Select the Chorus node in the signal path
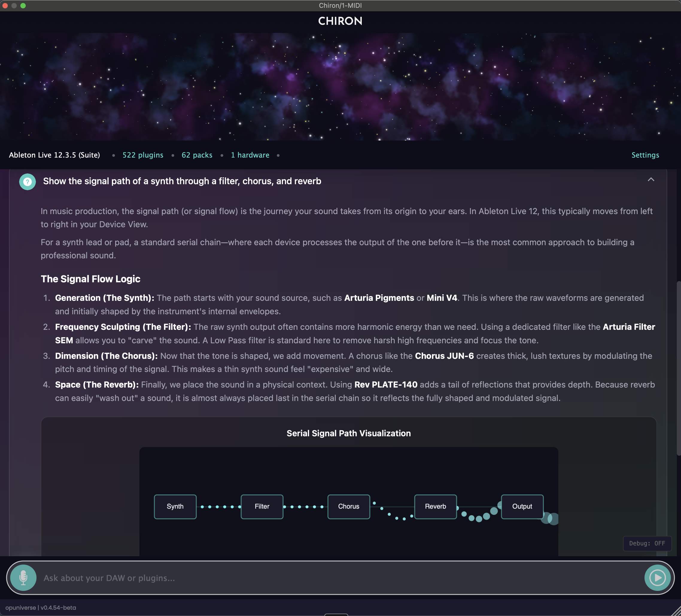 [x=349, y=507]
